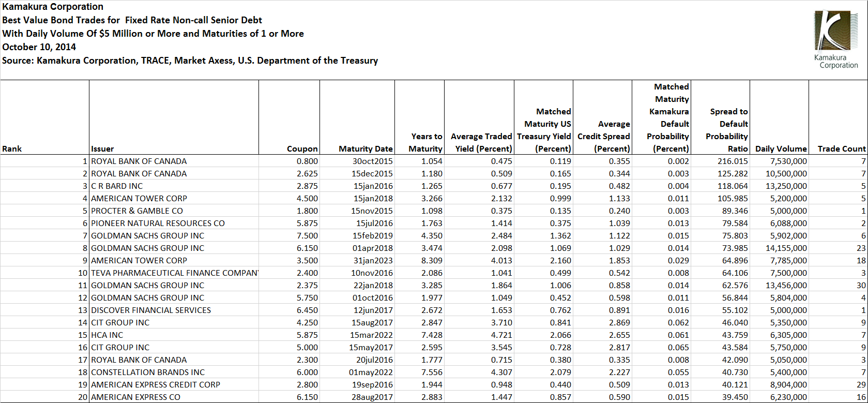Click daily volume '14,155,000'

[786, 248]
